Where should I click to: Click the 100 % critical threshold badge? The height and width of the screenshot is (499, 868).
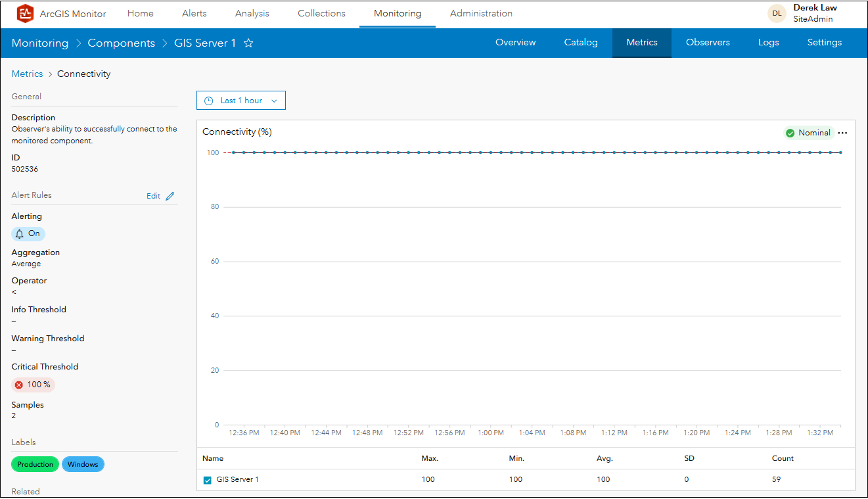pyautogui.click(x=34, y=385)
